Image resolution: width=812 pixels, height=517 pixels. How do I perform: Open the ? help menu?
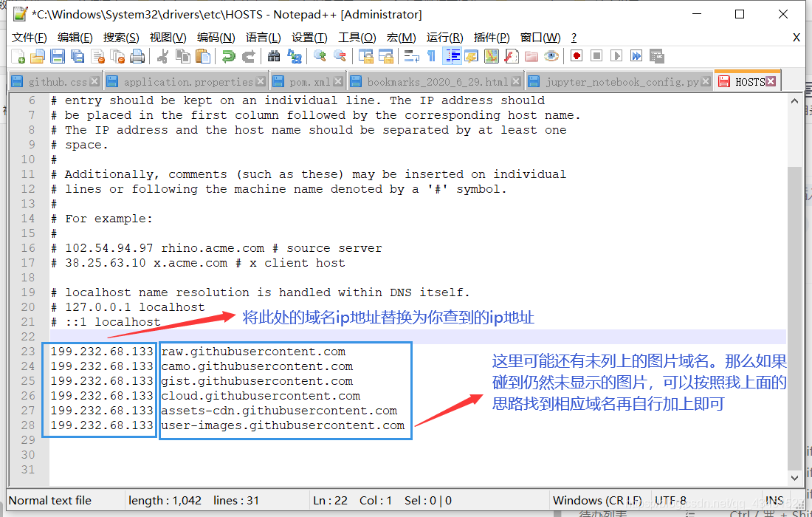pos(574,38)
